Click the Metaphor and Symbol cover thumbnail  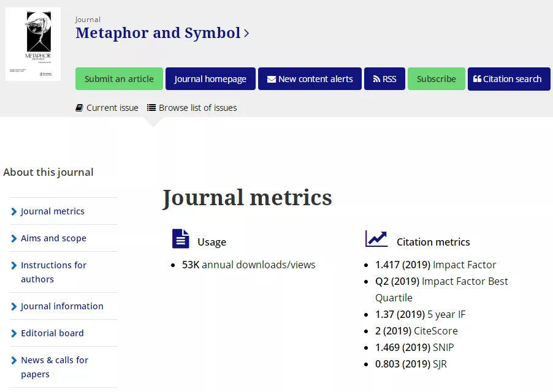[x=33, y=44]
